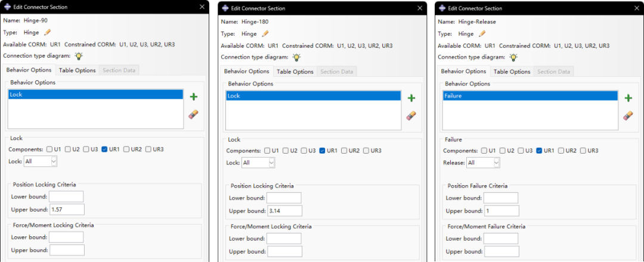Click the lightbulb connection diagram icon in Hinge-180 dialog
Screen dimensions: 644x262
click(296, 57)
